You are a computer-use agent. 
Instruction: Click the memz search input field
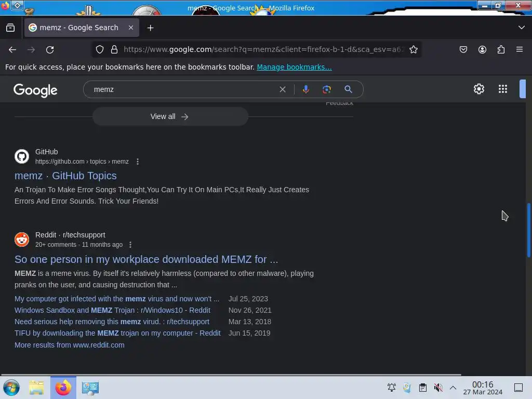[183, 89]
